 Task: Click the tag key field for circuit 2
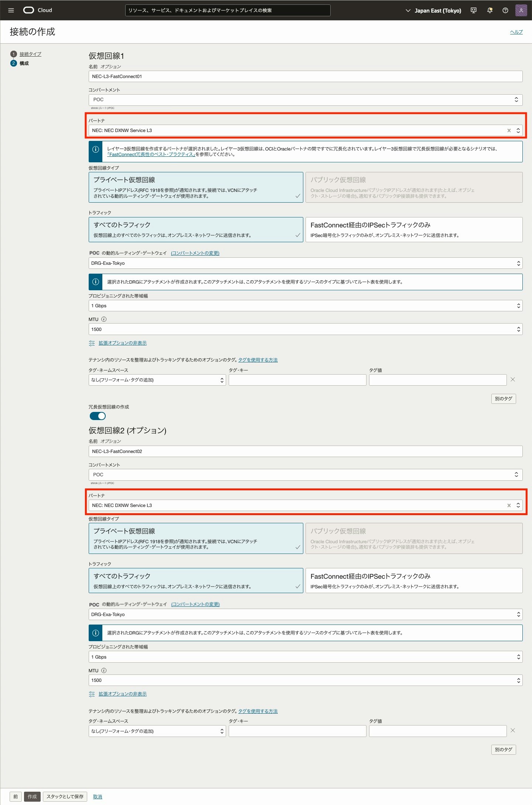point(297,731)
